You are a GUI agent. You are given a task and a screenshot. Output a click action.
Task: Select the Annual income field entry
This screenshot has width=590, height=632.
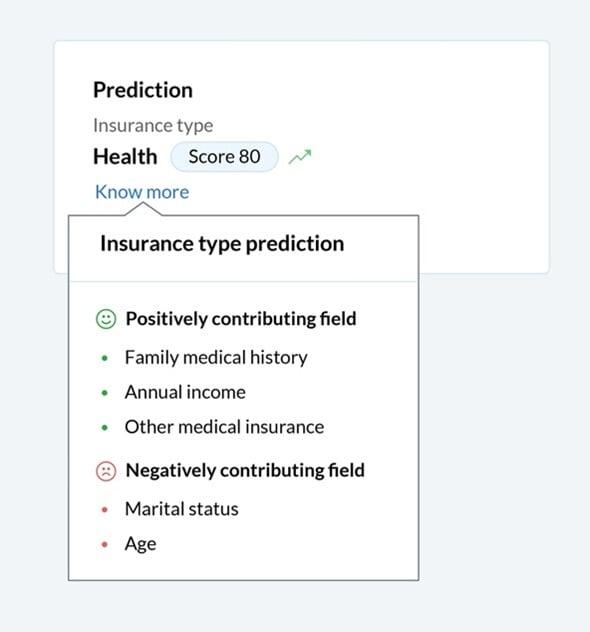pyautogui.click(x=185, y=392)
